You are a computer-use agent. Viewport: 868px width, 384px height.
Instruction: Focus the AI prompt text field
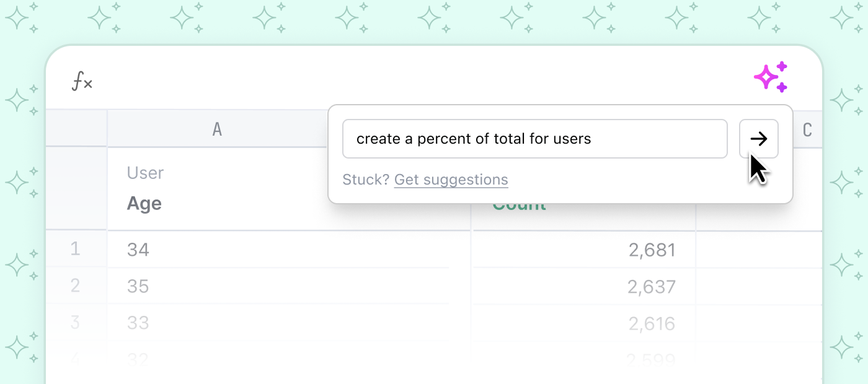[x=534, y=139]
